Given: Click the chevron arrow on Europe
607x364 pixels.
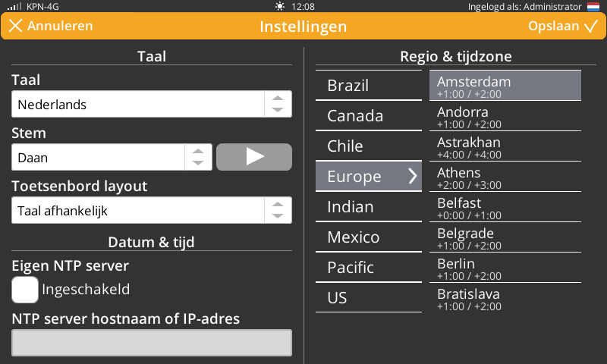Looking at the screenshot, I should coord(413,177).
